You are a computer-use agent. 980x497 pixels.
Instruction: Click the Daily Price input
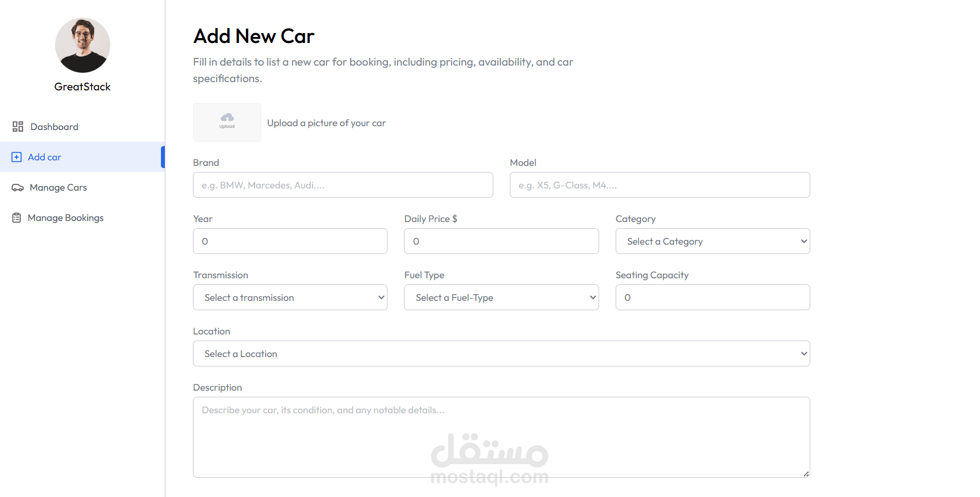501,241
